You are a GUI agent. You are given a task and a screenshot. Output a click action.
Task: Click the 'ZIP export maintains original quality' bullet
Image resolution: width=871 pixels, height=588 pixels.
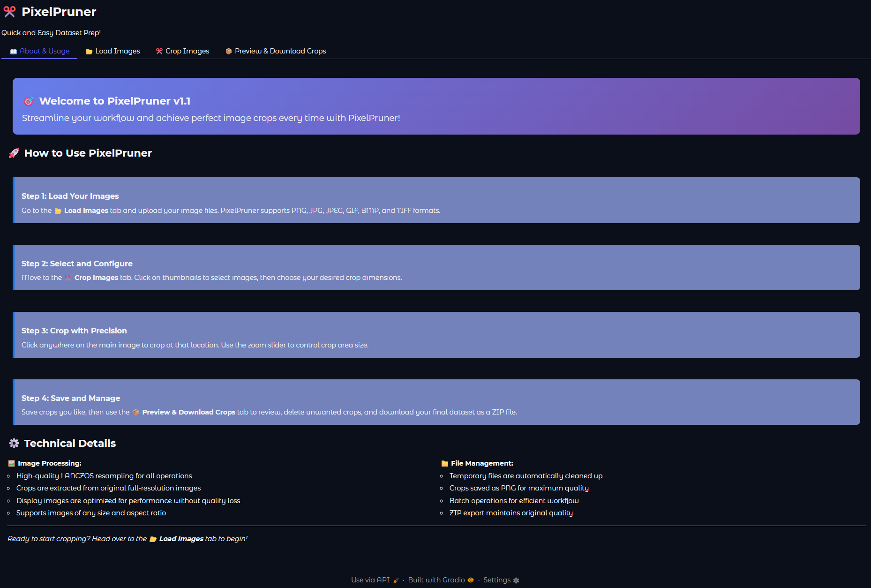[511, 513]
